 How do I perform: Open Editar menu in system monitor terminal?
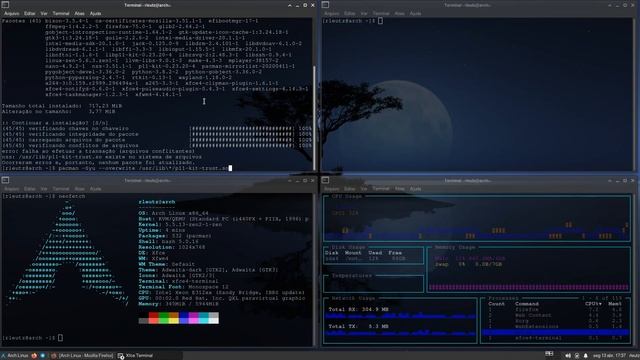[x=349, y=189]
